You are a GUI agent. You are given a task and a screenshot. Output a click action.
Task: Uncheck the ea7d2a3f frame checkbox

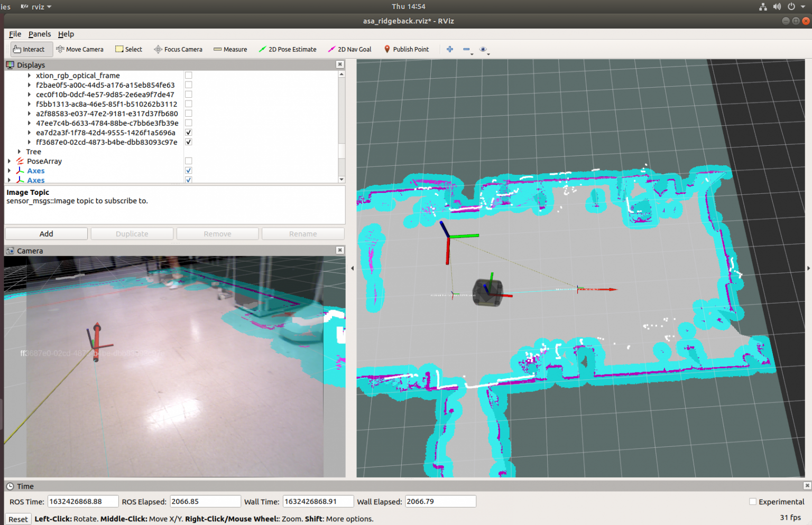point(189,133)
